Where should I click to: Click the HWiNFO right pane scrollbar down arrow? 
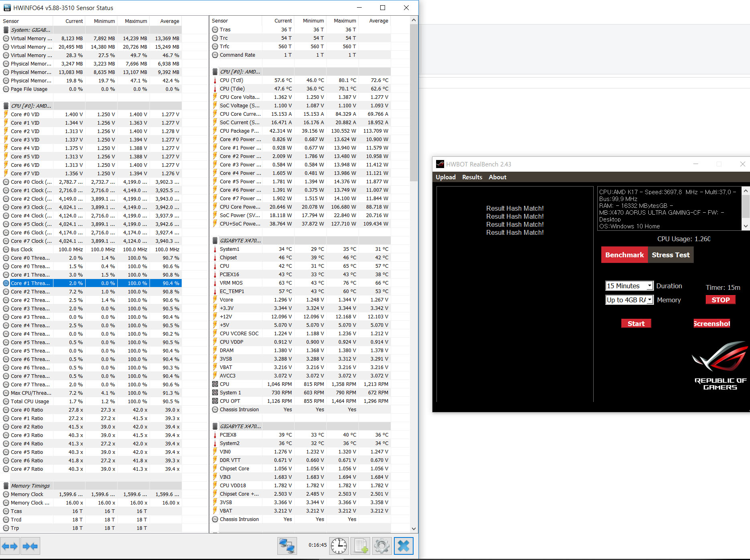click(414, 529)
